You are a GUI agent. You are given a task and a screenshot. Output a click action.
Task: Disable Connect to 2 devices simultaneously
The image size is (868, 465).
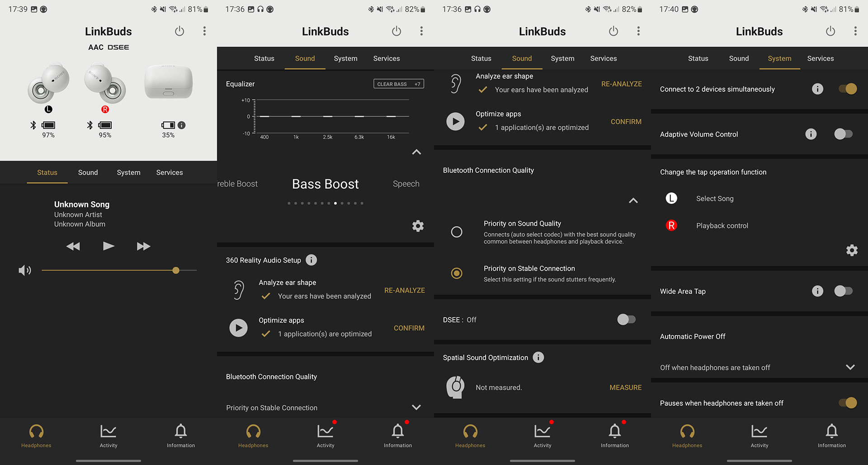click(847, 89)
